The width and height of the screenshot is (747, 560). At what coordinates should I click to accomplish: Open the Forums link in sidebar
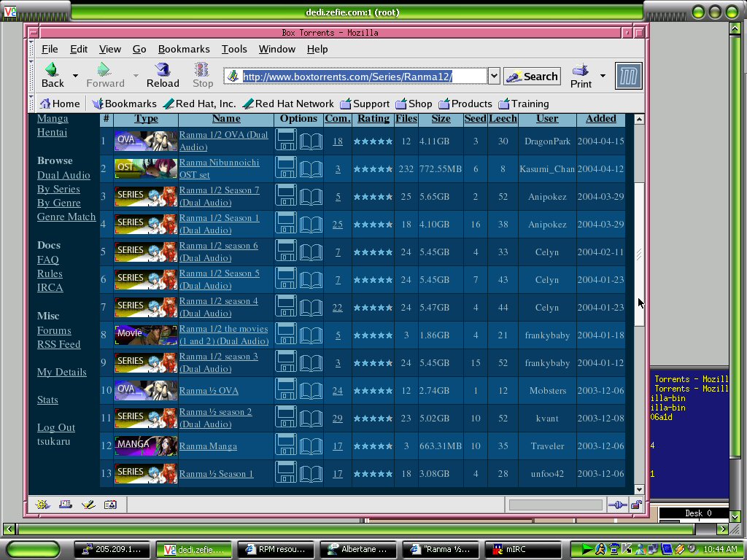[x=54, y=330]
